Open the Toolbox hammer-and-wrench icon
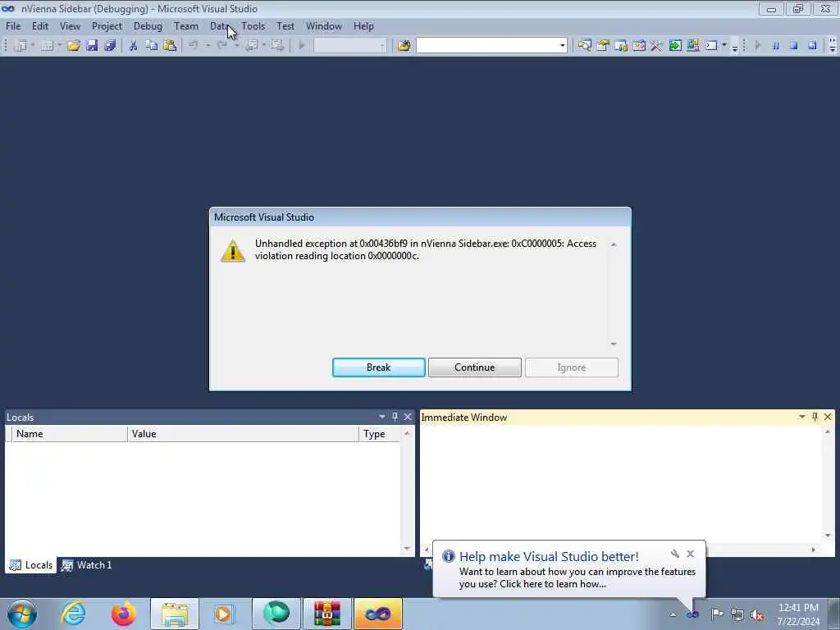Image resolution: width=840 pixels, height=630 pixels. (656, 46)
